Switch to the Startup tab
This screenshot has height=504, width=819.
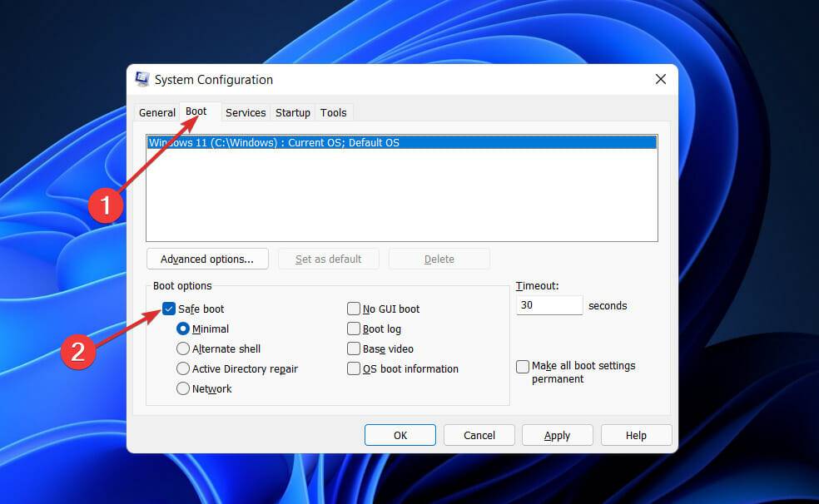point(292,112)
